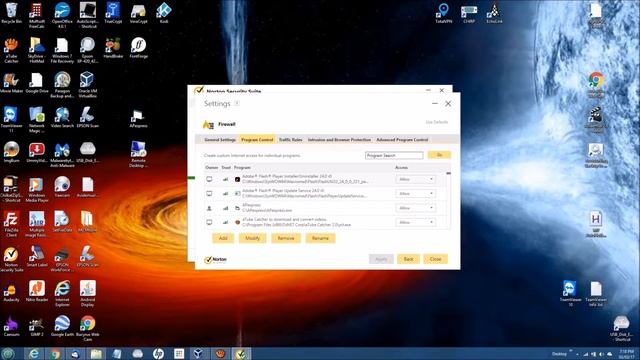640x360 pixels.
Task: Open the Recycle Bin desktop icon
Action: pos(11,13)
